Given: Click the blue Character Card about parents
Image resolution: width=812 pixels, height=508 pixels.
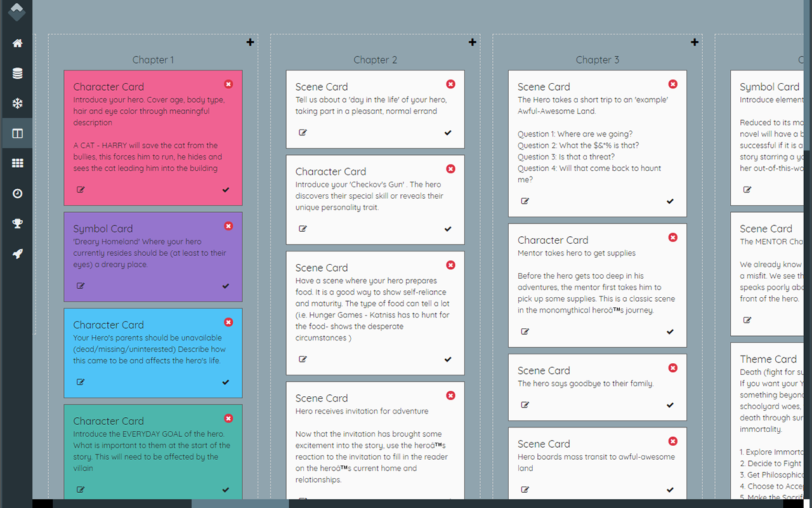Looking at the screenshot, I should coord(153,353).
